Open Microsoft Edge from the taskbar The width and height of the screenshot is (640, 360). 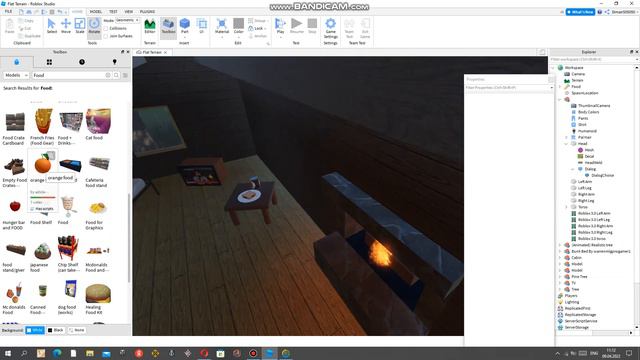(57, 353)
